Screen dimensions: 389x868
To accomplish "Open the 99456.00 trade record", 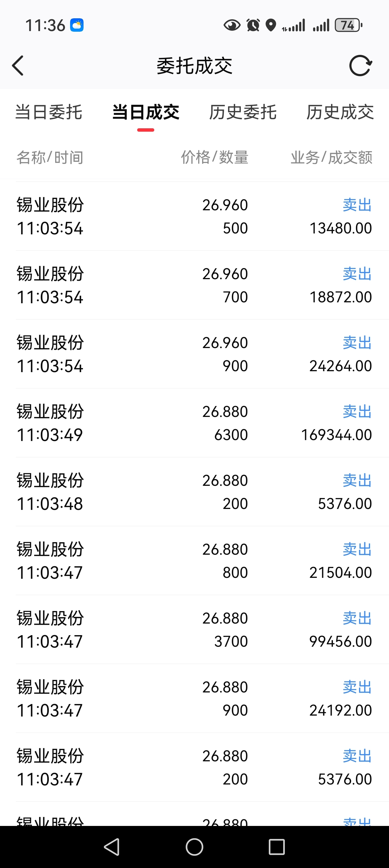I will click(x=194, y=629).
